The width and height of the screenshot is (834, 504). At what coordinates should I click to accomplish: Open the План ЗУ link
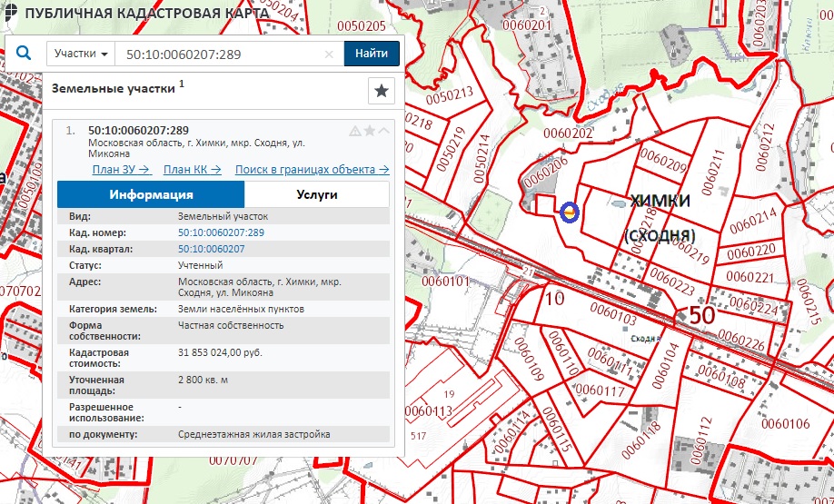pos(121,170)
